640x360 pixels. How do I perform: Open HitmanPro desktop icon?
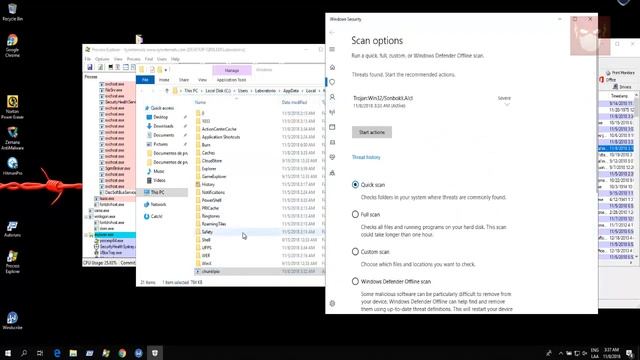click(x=12, y=166)
